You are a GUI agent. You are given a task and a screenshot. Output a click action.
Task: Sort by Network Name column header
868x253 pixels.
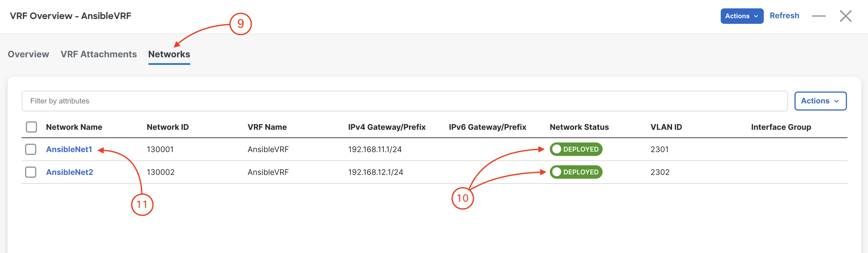click(74, 127)
